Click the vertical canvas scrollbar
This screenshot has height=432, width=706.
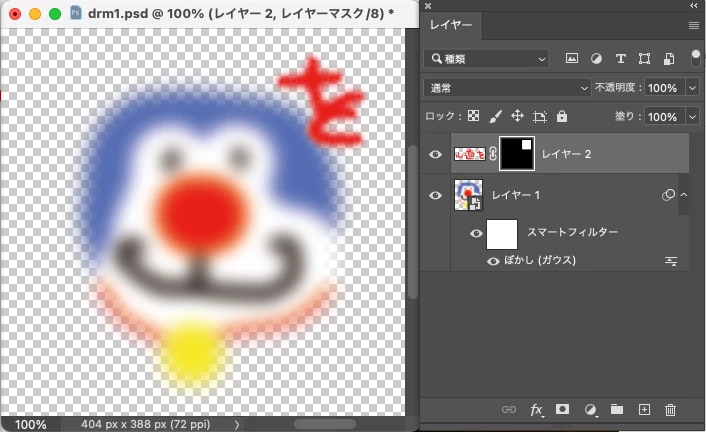[412, 222]
